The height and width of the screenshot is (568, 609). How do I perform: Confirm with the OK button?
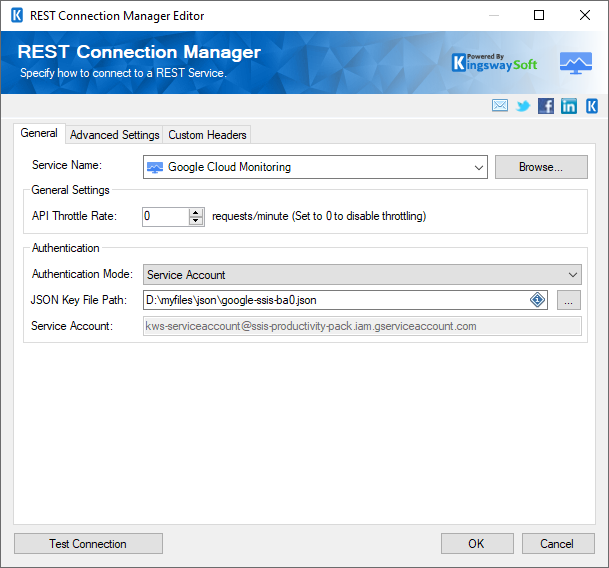click(477, 544)
